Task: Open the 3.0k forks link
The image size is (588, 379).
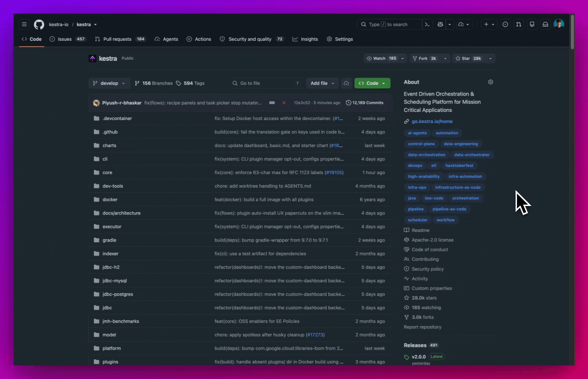Action: (x=423, y=317)
